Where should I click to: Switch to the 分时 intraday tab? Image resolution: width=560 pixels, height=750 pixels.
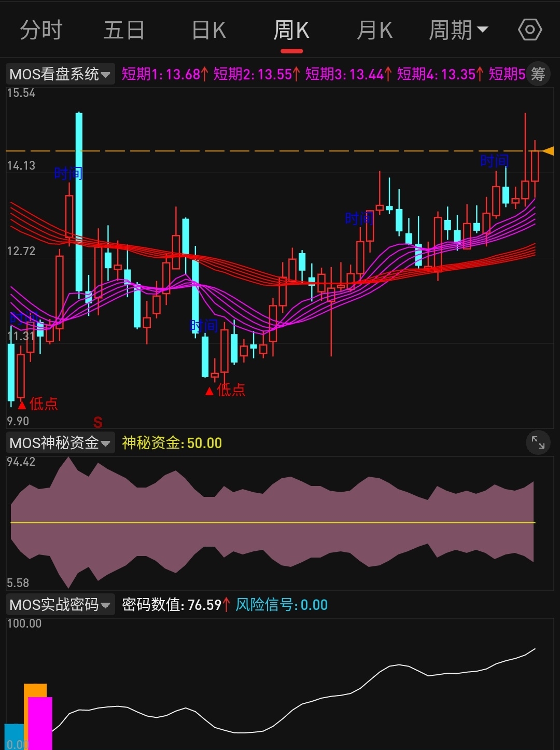point(41,31)
